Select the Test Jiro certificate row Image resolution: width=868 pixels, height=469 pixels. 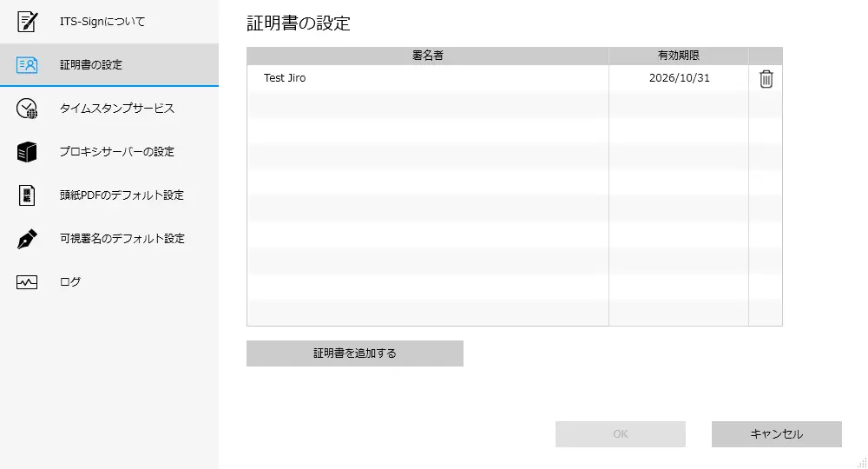tap(425, 78)
